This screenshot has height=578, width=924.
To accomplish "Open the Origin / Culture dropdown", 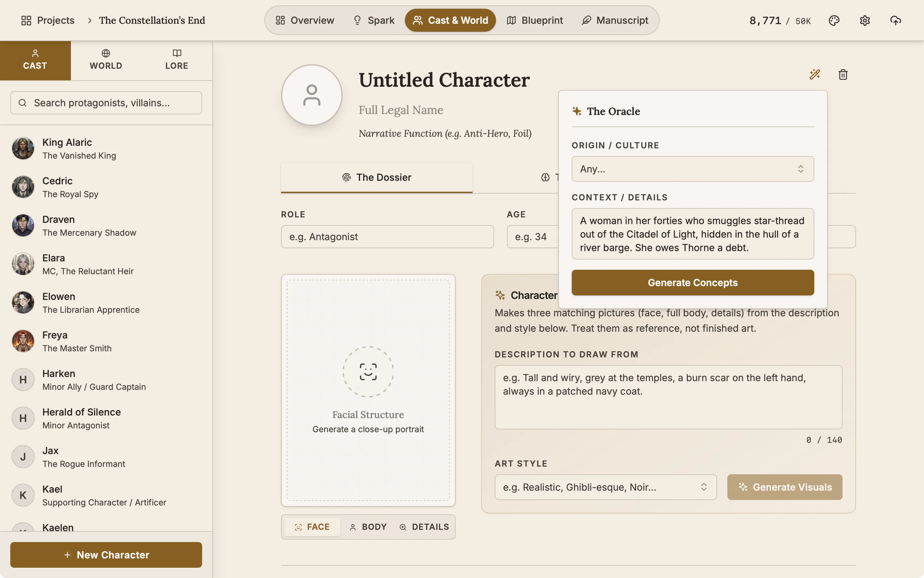I will [x=693, y=169].
